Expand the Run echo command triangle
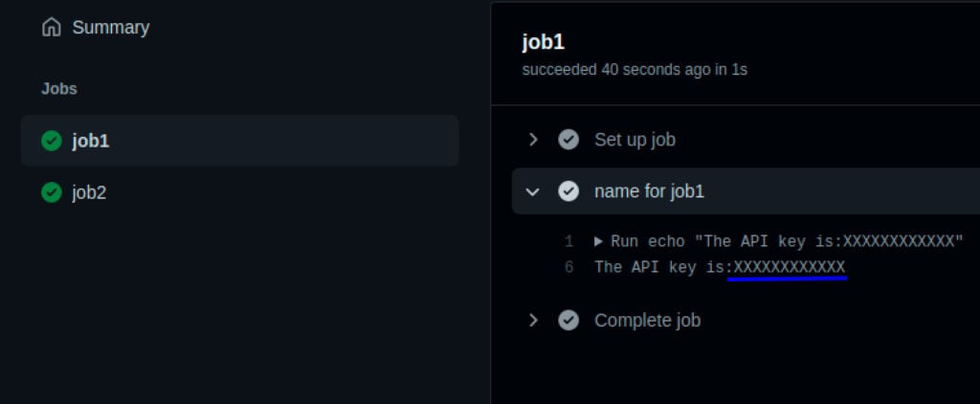Image resolution: width=980 pixels, height=404 pixels. (599, 241)
